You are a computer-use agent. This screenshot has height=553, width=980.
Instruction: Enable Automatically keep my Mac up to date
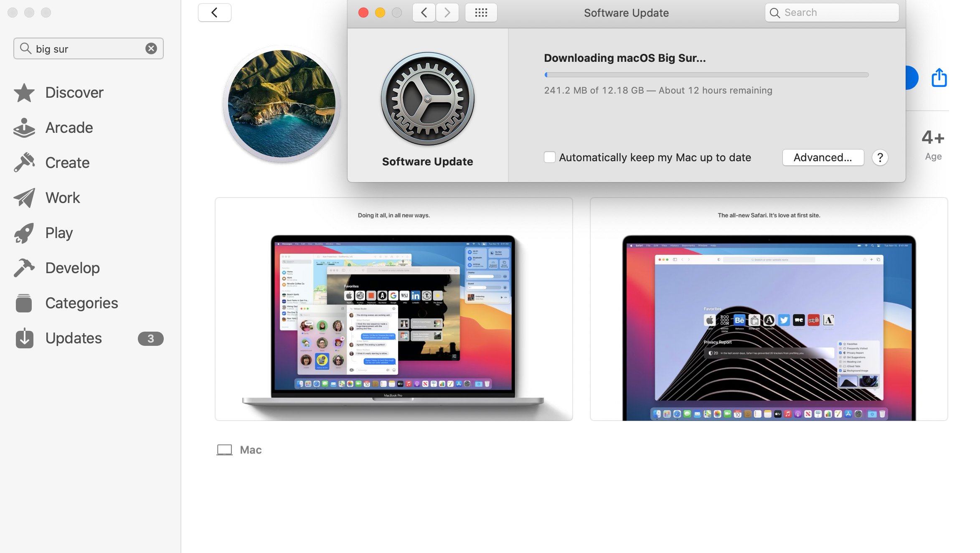(x=550, y=157)
